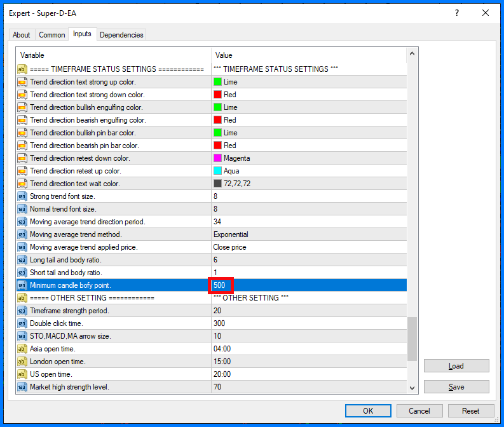Click icon next to Long tail and body ratio

click(22, 260)
